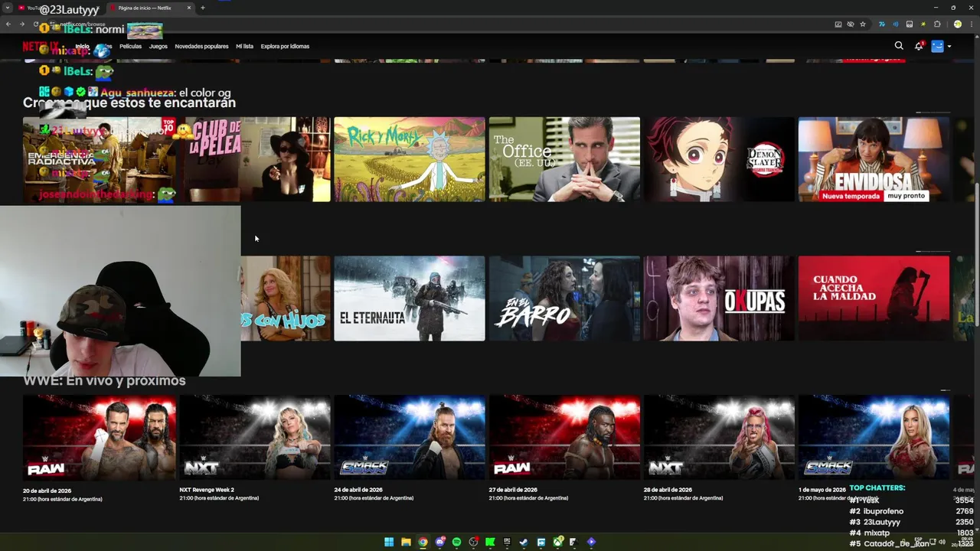Open the Club de la Pelea thumbnail
980x551 pixels.
[255, 159]
